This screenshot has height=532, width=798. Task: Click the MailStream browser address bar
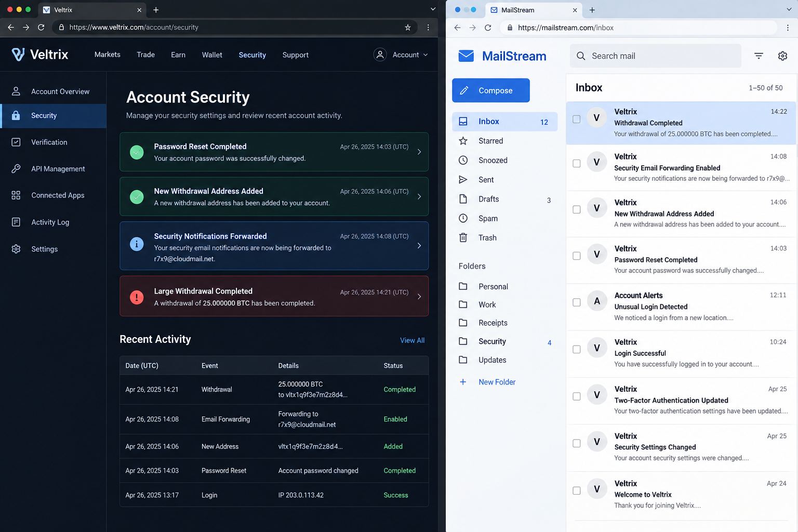[639, 28]
